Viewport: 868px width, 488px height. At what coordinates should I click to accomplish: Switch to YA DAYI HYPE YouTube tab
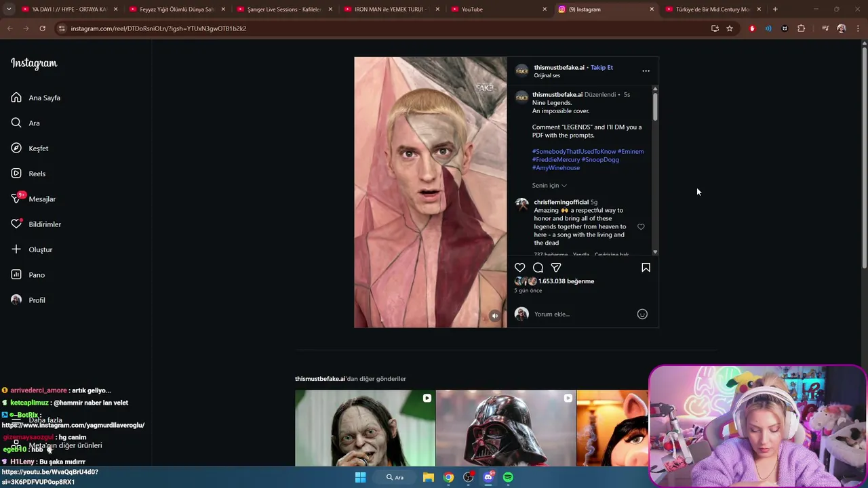69,9
